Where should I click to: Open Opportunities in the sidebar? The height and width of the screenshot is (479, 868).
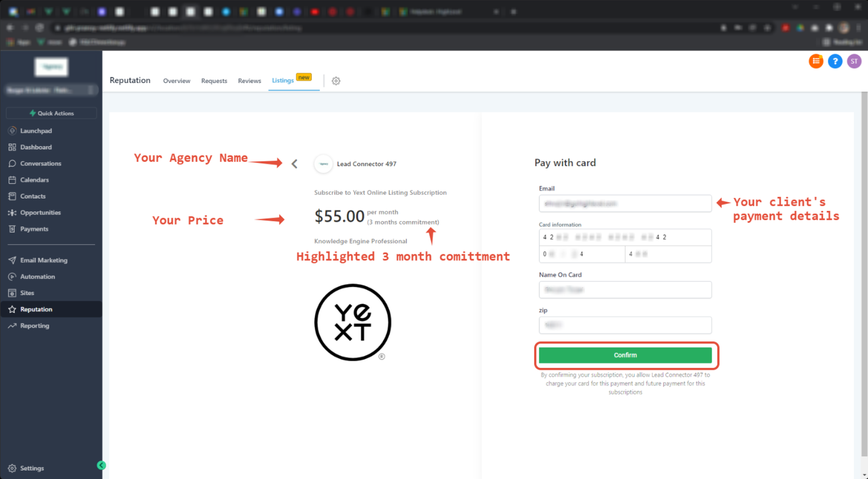pyautogui.click(x=40, y=213)
